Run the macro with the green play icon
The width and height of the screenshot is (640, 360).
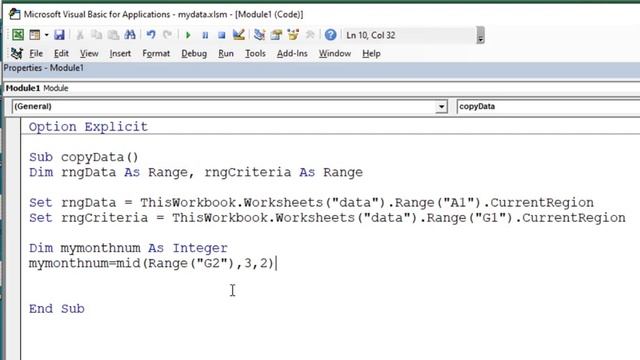[188, 35]
